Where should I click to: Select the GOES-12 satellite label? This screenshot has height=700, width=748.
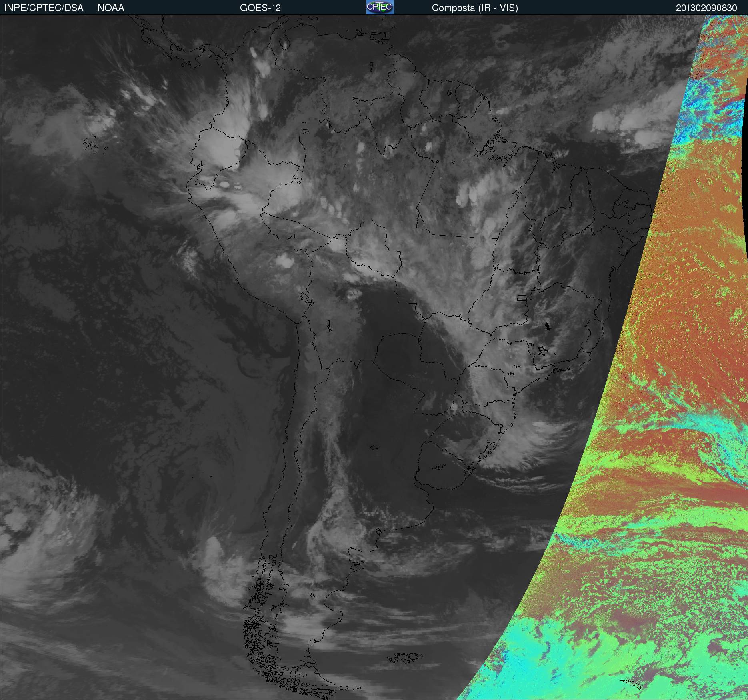coord(260,8)
